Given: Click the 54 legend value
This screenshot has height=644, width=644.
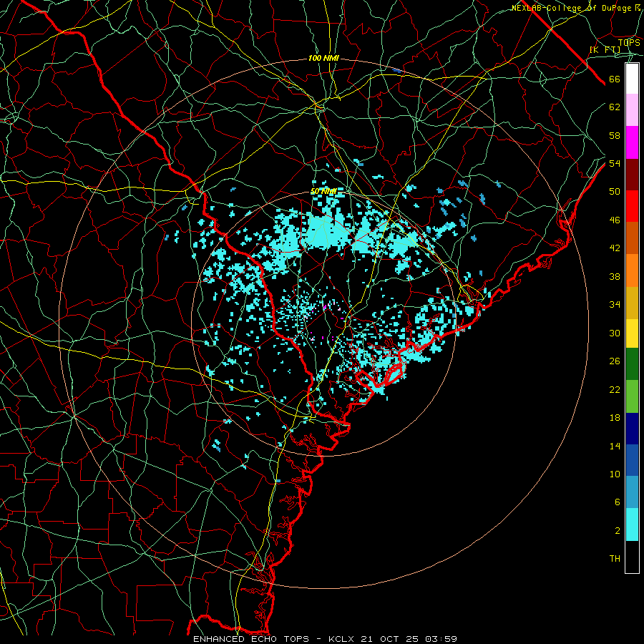Looking at the screenshot, I should (615, 163).
